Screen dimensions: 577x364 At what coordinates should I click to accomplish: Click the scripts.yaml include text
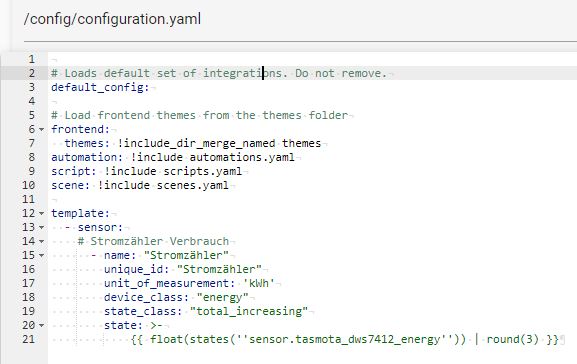pos(202,171)
